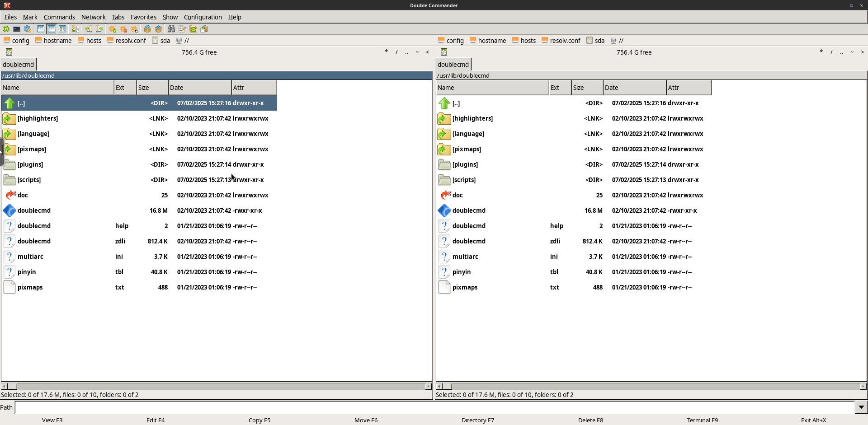Click the left panel '<' button
Viewport: 868px width, 425px height.
pos(428,52)
